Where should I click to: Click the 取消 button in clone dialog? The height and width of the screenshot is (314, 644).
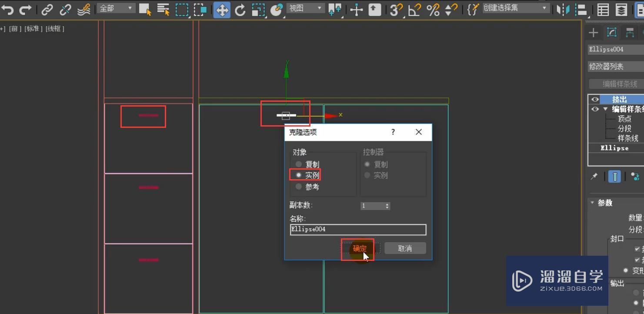tap(405, 248)
